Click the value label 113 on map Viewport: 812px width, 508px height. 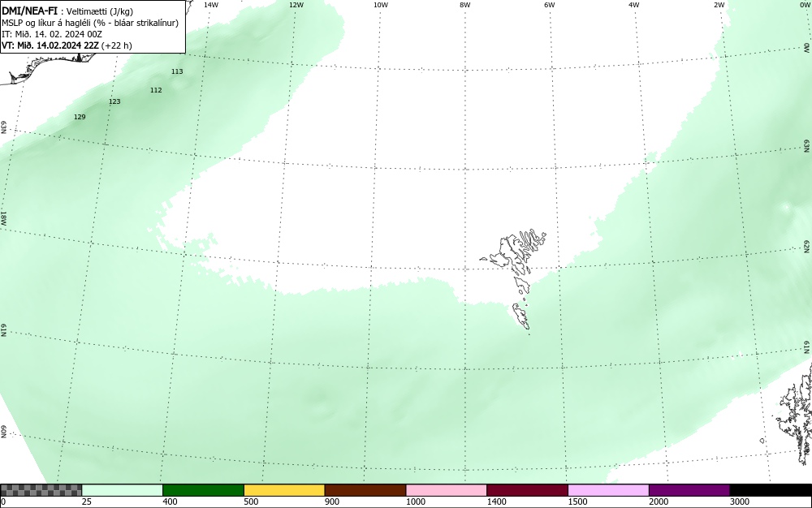pos(177,71)
